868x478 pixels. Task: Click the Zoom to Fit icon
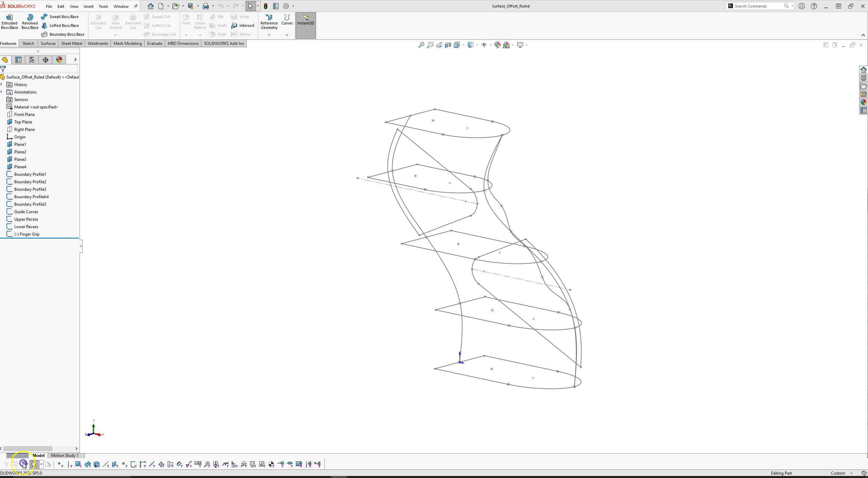click(x=421, y=45)
